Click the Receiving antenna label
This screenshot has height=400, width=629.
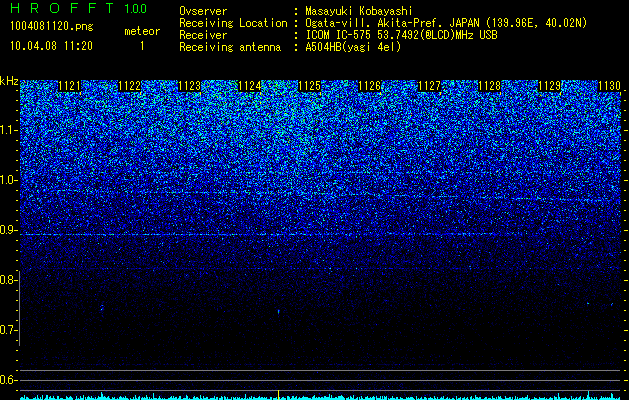230,47
